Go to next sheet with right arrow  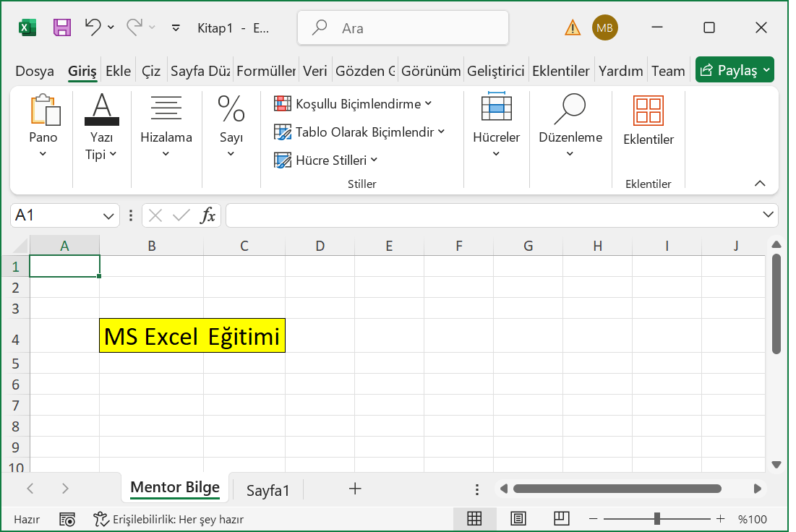(x=65, y=489)
